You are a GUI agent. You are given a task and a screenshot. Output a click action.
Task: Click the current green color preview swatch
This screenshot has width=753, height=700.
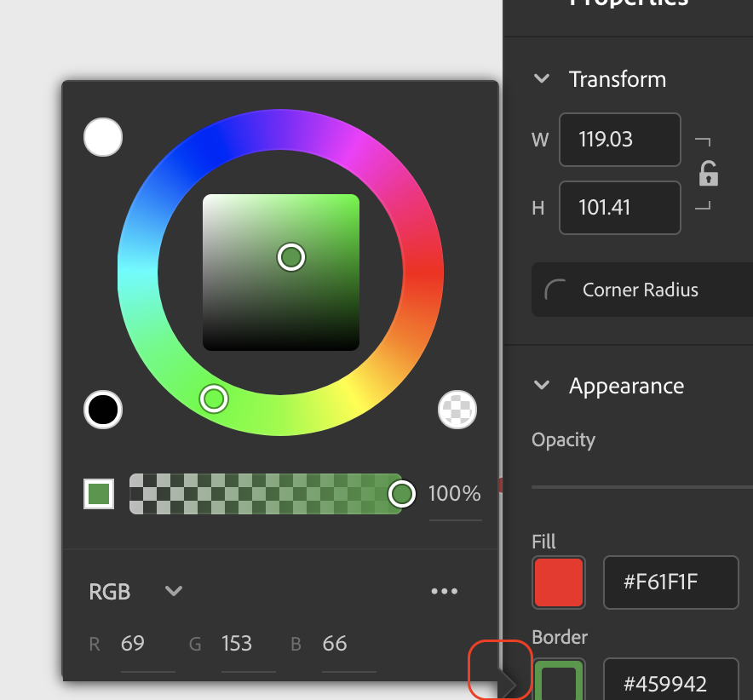[x=99, y=494]
